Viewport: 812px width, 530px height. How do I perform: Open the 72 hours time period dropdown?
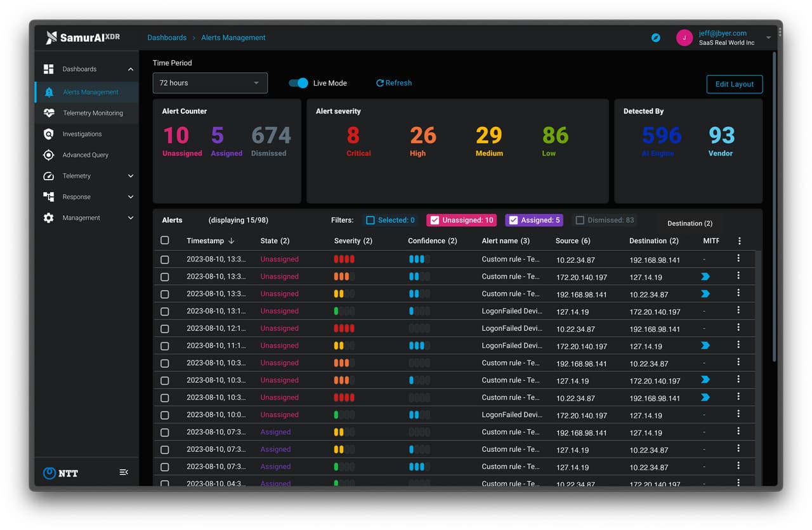point(210,83)
